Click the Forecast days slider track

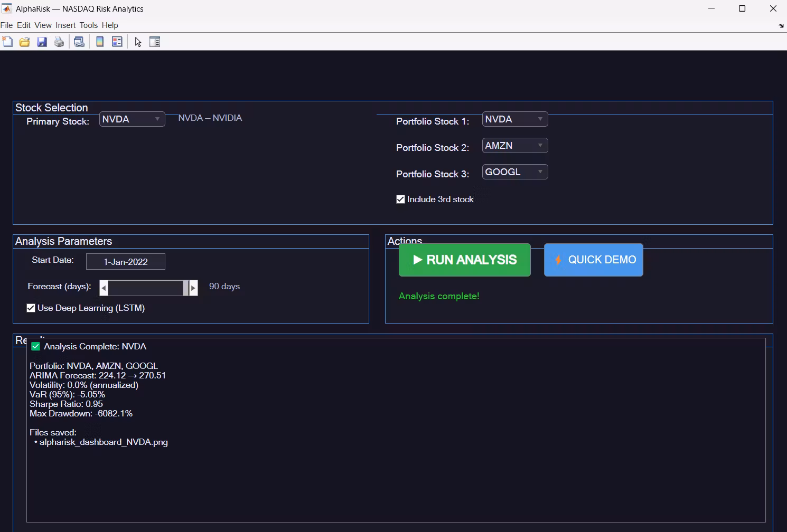click(145, 288)
